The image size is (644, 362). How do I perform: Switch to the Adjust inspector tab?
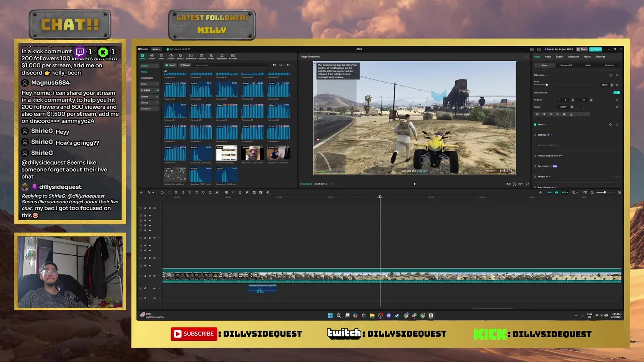pos(587,57)
